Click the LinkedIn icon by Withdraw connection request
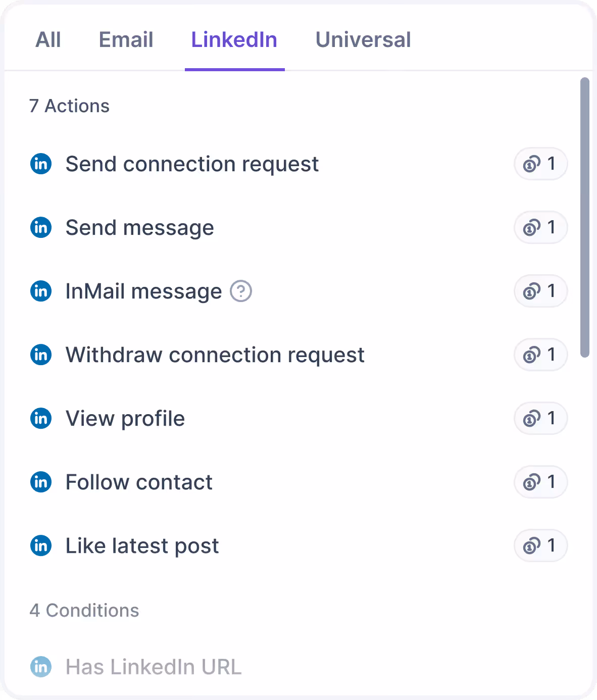The height and width of the screenshot is (700, 597). (41, 355)
